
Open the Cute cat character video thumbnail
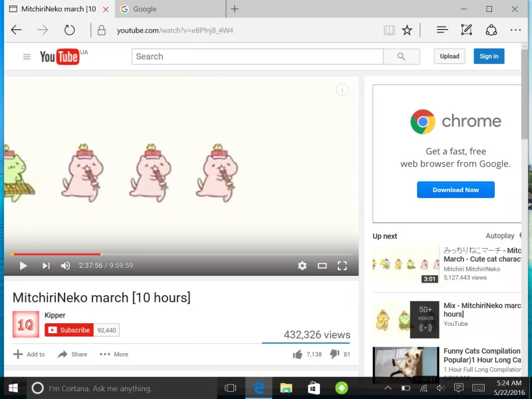406,265
